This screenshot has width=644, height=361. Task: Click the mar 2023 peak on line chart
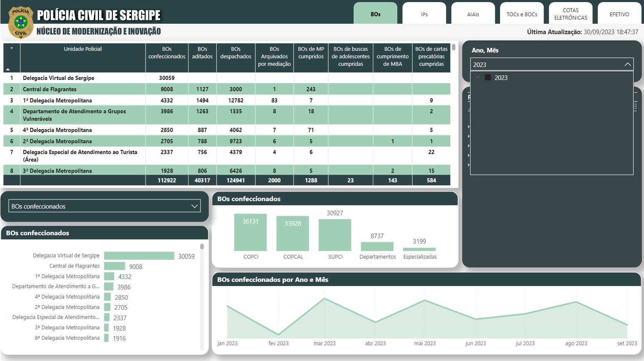tap(324, 299)
